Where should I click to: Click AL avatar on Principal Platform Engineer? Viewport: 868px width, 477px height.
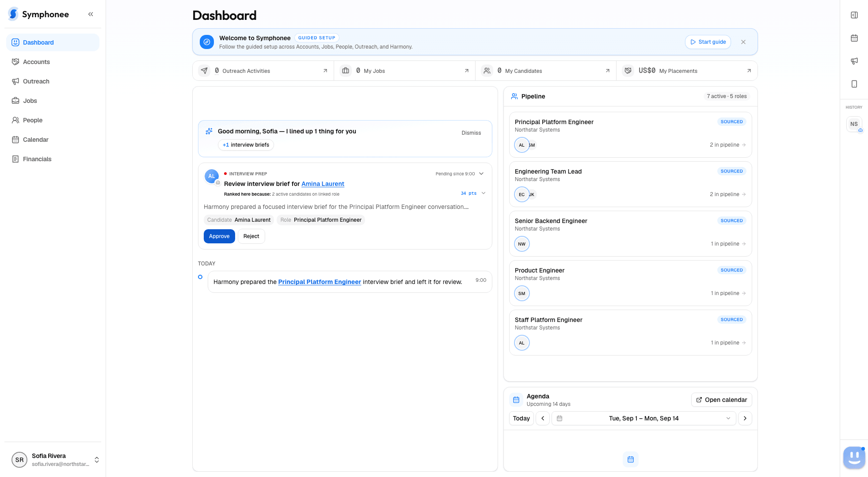point(522,145)
